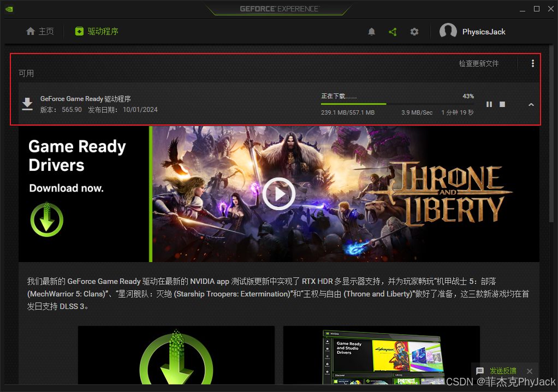This screenshot has width=558, height=392.
Task: Click the feedback chat bubble icon
Action: (x=480, y=371)
